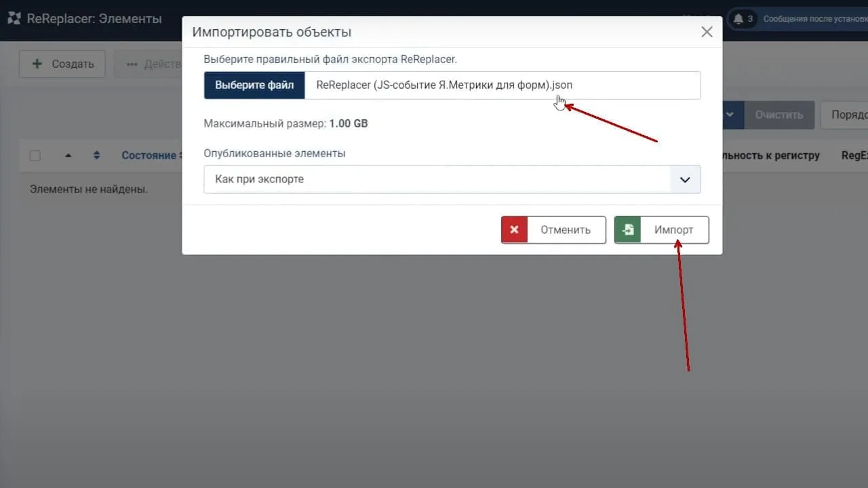Click the ReReplacer: Элементы page title

pos(94,18)
